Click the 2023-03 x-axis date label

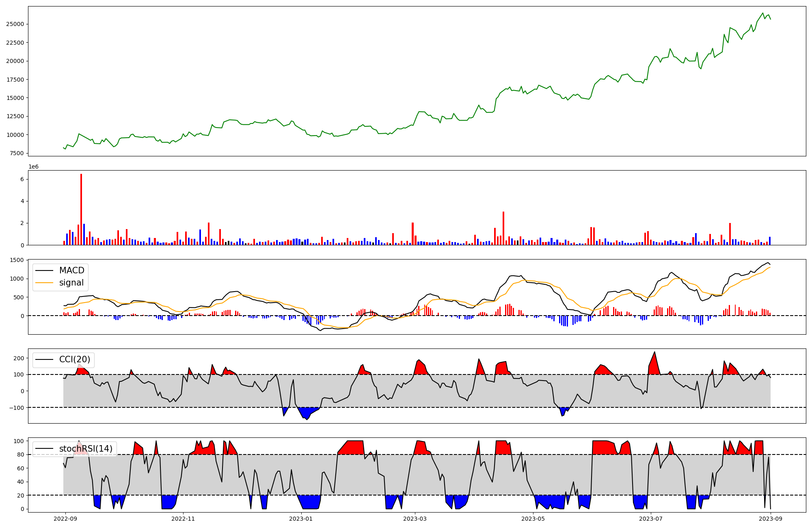[415, 519]
